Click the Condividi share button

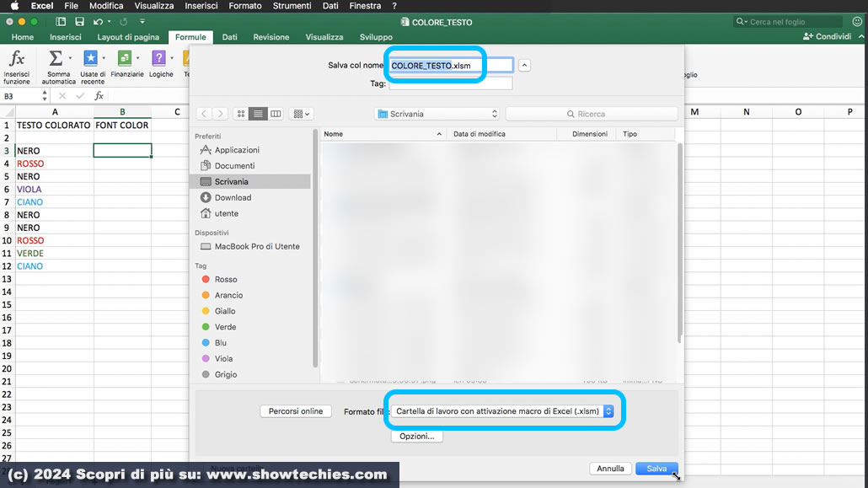(x=827, y=36)
